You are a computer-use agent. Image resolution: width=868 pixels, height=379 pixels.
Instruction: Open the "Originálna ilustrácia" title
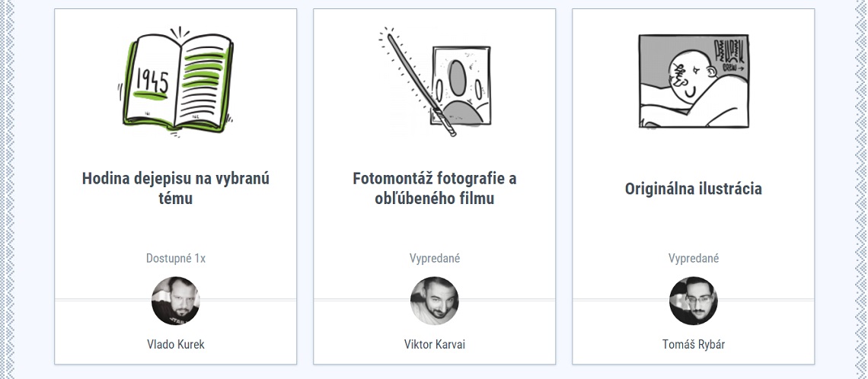(x=694, y=189)
